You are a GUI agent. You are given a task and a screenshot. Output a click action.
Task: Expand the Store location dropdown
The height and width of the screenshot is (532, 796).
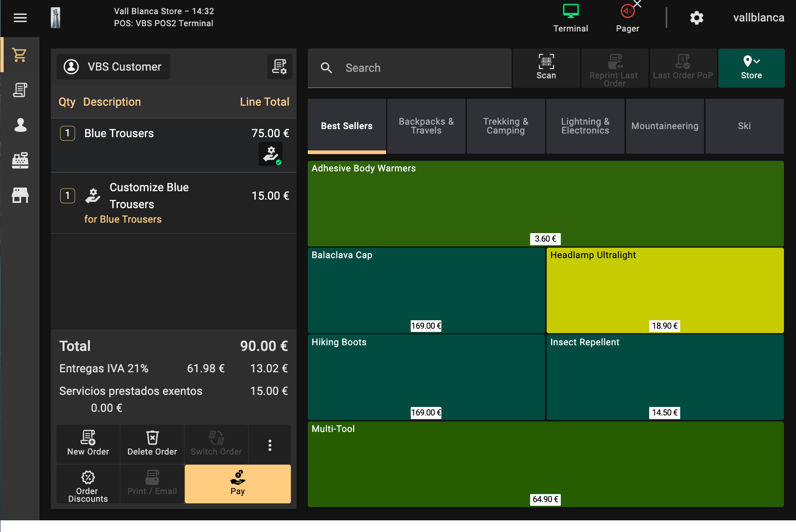pyautogui.click(x=751, y=68)
